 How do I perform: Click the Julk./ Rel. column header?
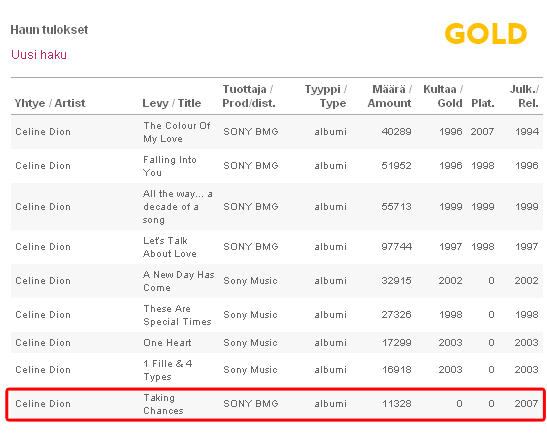(524, 96)
